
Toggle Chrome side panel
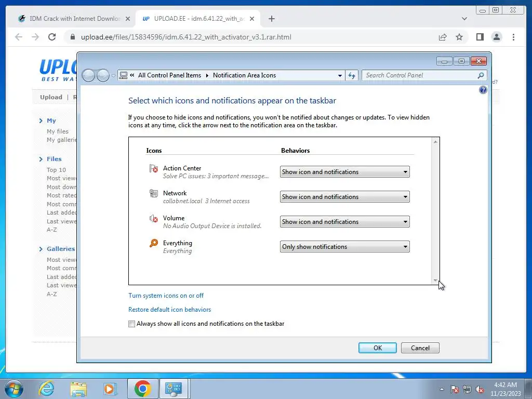tap(480, 37)
